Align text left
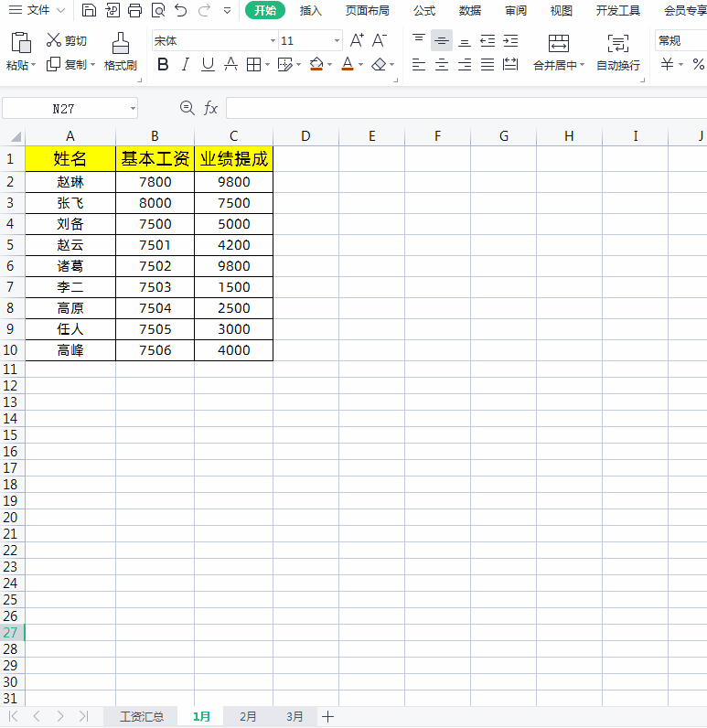 point(419,65)
